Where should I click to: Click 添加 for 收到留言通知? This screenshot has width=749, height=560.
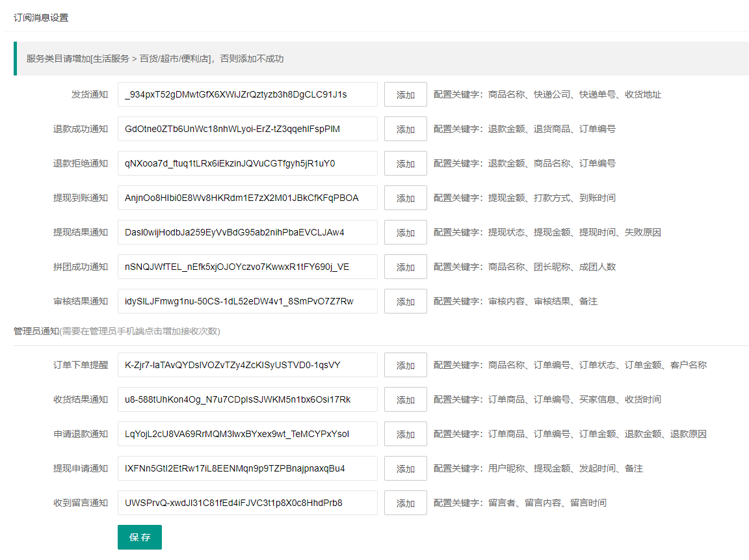pyautogui.click(x=405, y=503)
